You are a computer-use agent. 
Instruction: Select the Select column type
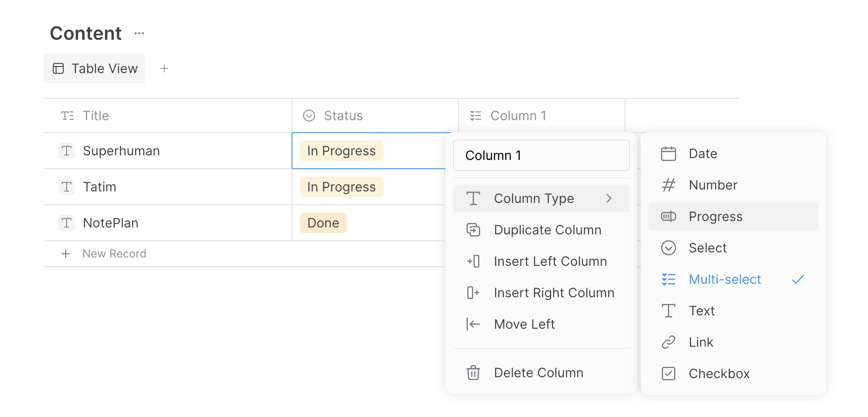point(707,248)
